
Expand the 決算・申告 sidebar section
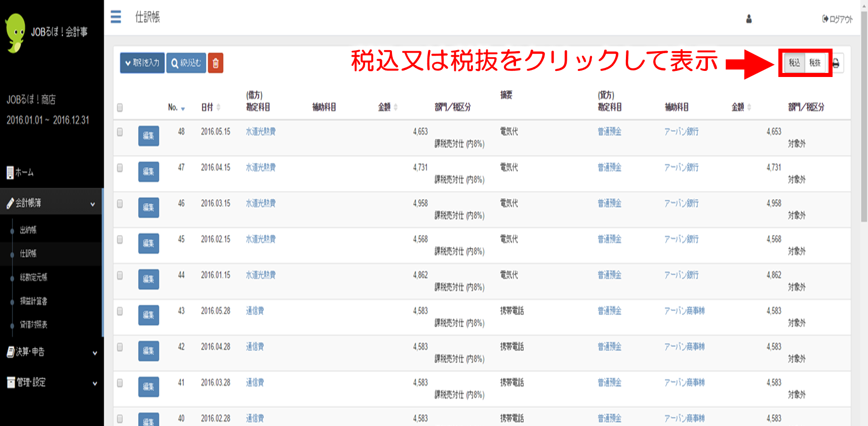51,352
